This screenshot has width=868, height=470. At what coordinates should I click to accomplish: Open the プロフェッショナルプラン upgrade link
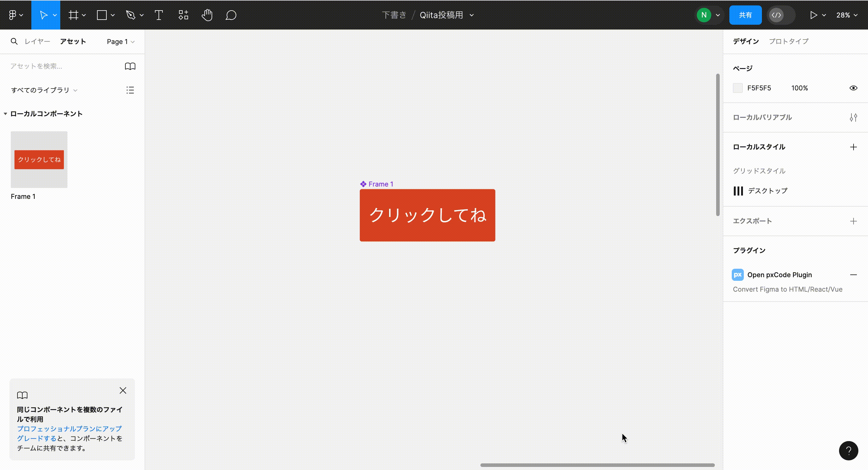[69, 429]
